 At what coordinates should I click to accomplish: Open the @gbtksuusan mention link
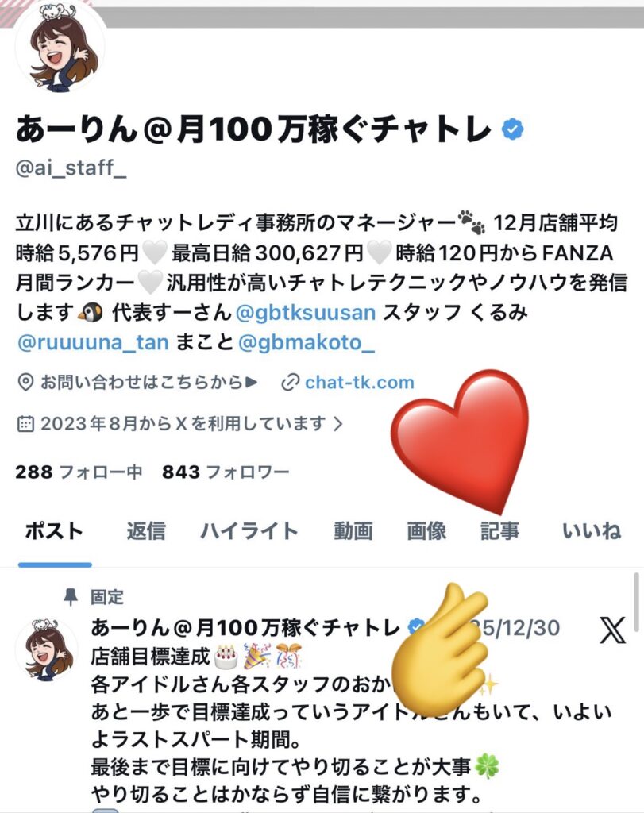coord(306,313)
